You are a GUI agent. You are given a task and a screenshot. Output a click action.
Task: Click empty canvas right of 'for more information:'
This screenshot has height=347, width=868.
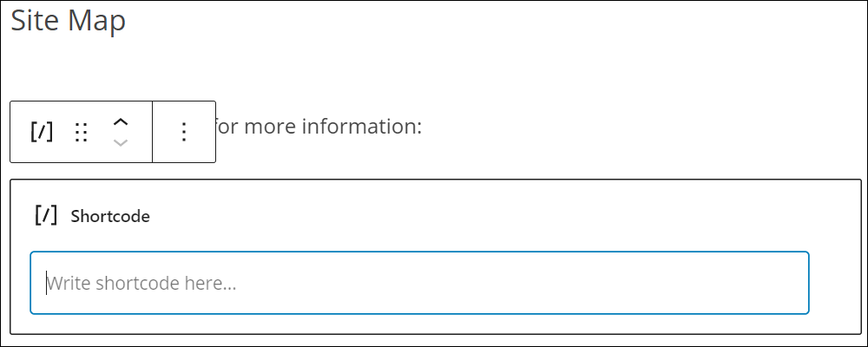[636, 127]
